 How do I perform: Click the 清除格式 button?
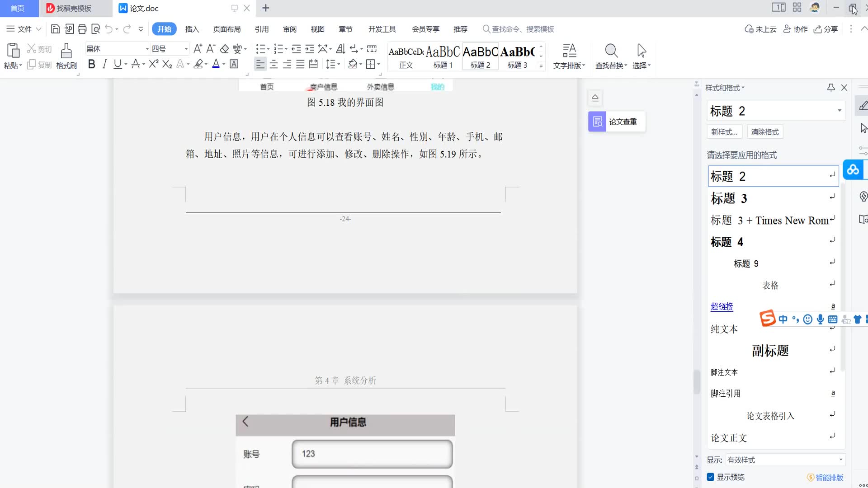point(764,132)
